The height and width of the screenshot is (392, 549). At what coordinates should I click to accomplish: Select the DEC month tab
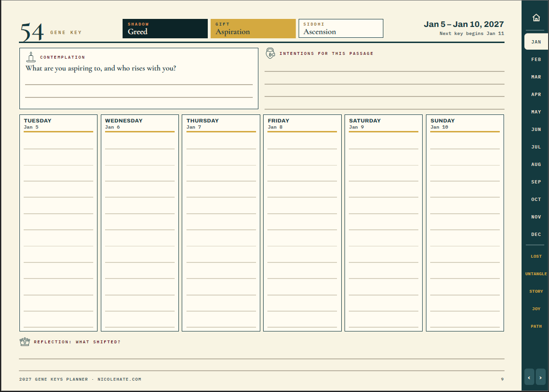point(536,234)
